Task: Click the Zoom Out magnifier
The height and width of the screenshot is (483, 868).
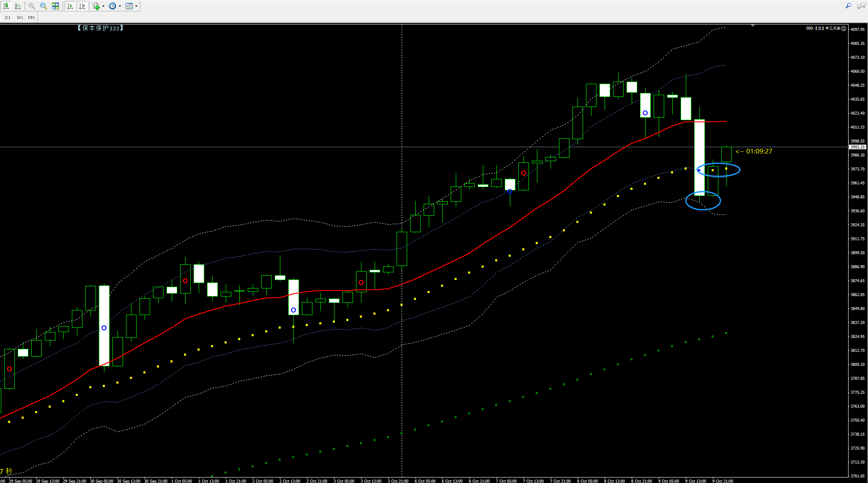Action: pos(44,6)
